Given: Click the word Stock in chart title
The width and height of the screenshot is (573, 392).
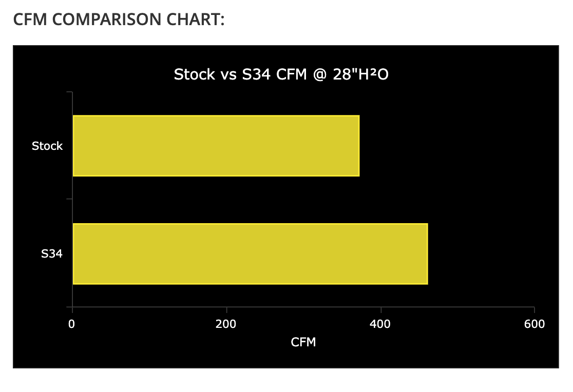Looking at the screenshot, I should [194, 74].
